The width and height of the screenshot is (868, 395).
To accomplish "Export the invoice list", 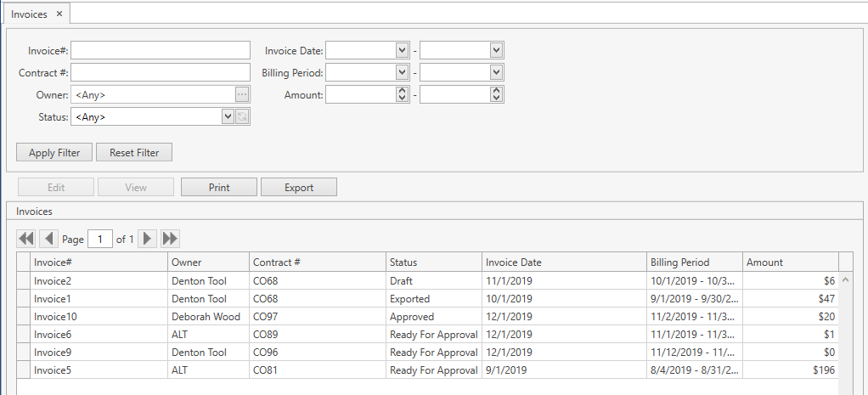I will click(298, 188).
